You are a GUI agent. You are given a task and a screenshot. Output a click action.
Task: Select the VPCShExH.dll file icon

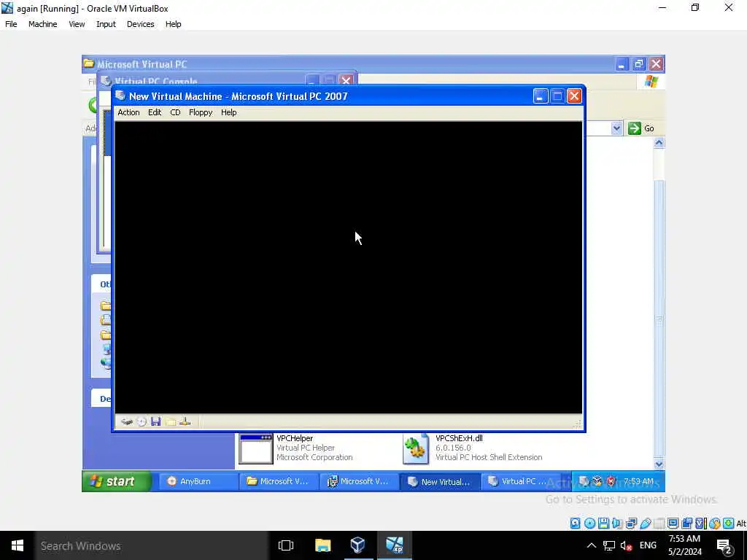point(415,448)
